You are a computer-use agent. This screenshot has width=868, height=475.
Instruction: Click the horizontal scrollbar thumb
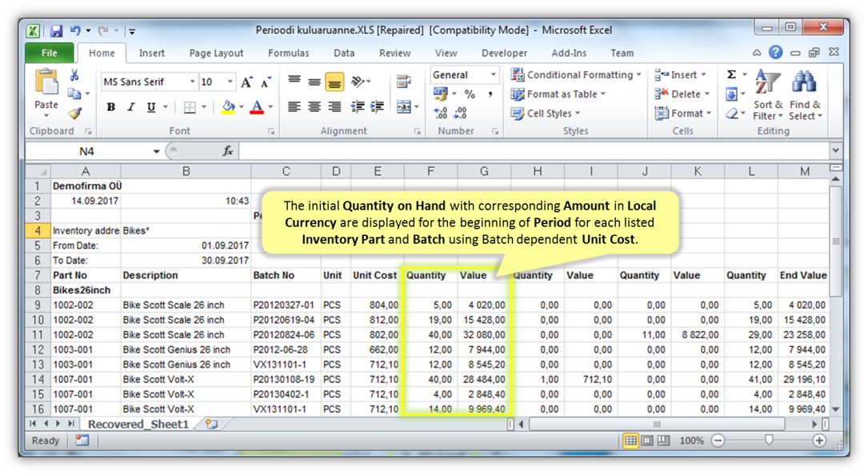pyautogui.click(x=657, y=425)
